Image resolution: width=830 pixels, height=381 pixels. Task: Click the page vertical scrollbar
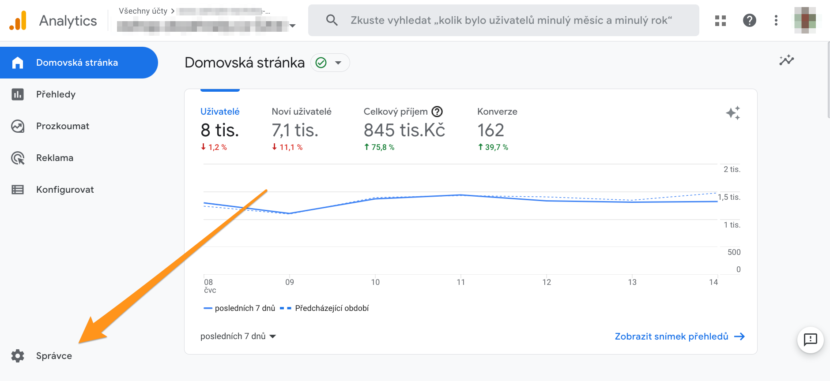coord(827,79)
